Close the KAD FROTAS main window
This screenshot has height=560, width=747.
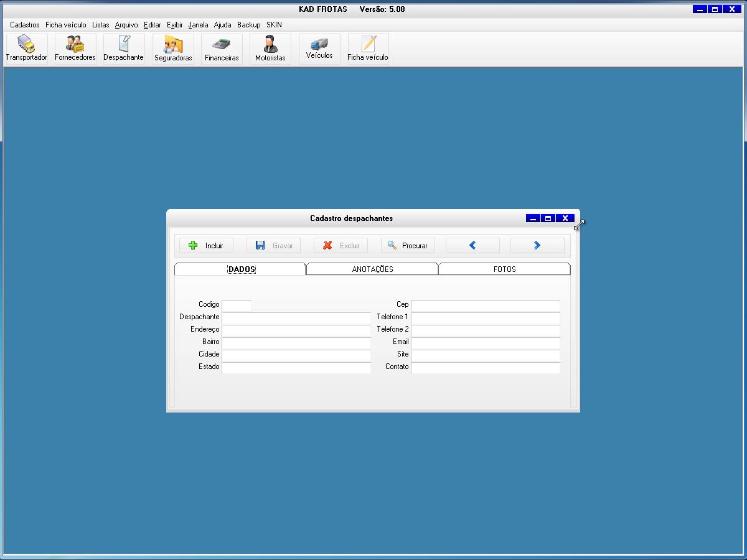click(732, 9)
